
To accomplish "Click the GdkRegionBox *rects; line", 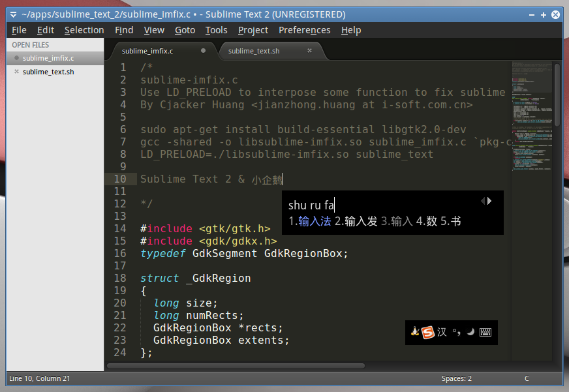I will click(218, 328).
